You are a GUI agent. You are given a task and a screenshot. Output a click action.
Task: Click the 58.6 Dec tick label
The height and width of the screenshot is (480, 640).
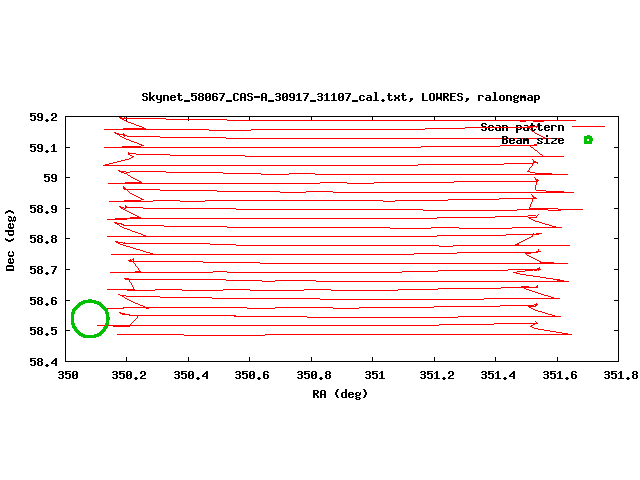pos(43,301)
